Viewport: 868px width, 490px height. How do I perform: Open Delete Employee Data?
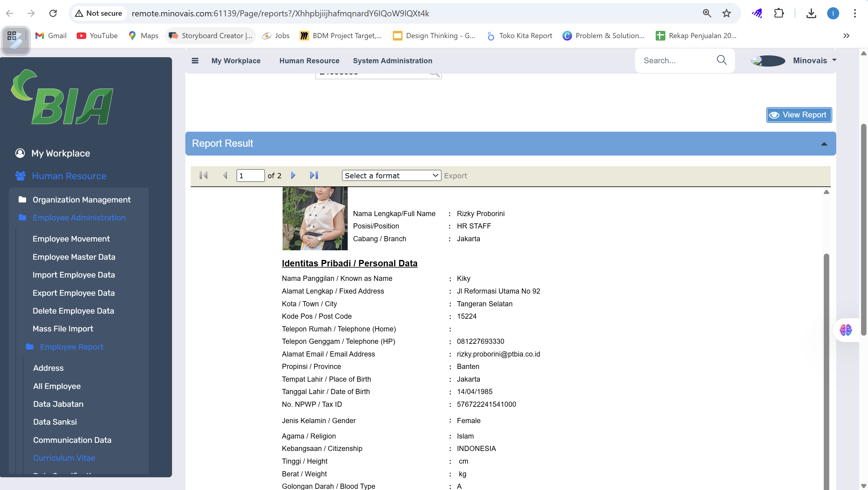click(73, 311)
